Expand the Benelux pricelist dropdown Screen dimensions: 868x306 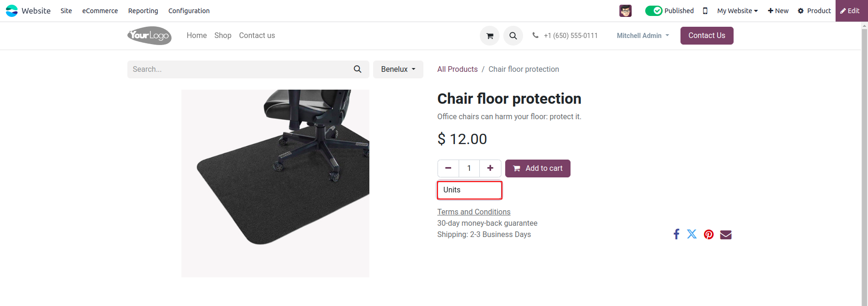(398, 69)
